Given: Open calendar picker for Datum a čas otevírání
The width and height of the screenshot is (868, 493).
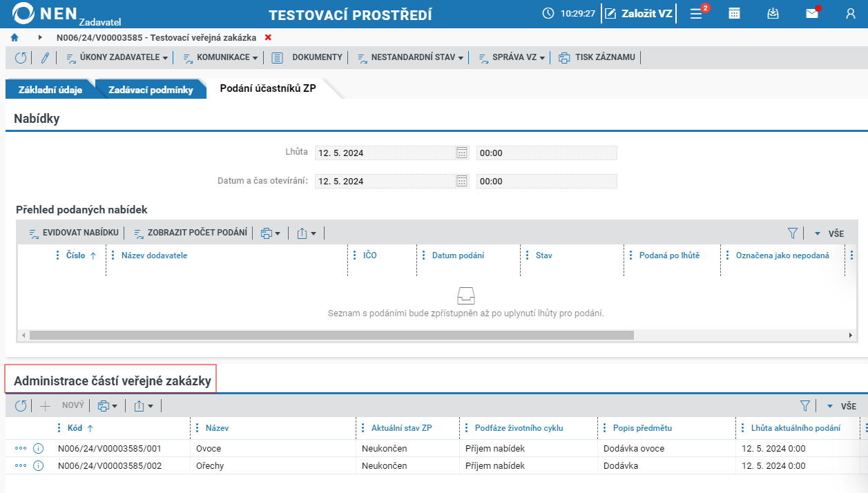Looking at the screenshot, I should tap(462, 182).
